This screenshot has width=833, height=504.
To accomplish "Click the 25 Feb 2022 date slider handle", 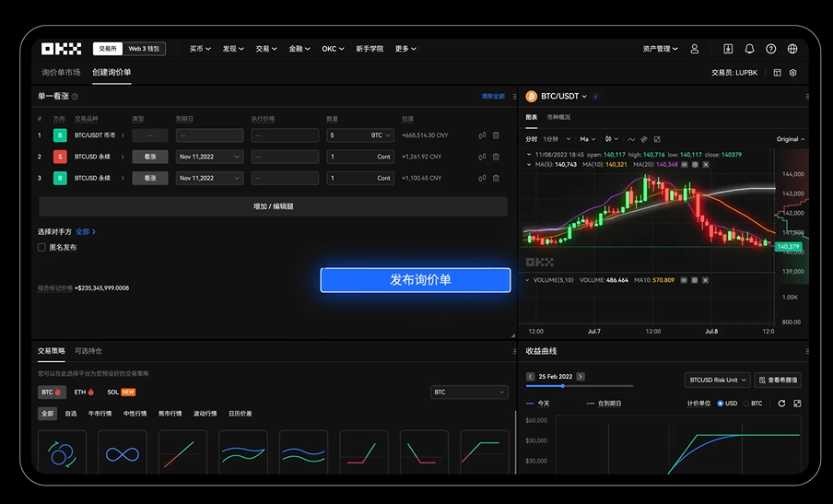I will click(563, 386).
